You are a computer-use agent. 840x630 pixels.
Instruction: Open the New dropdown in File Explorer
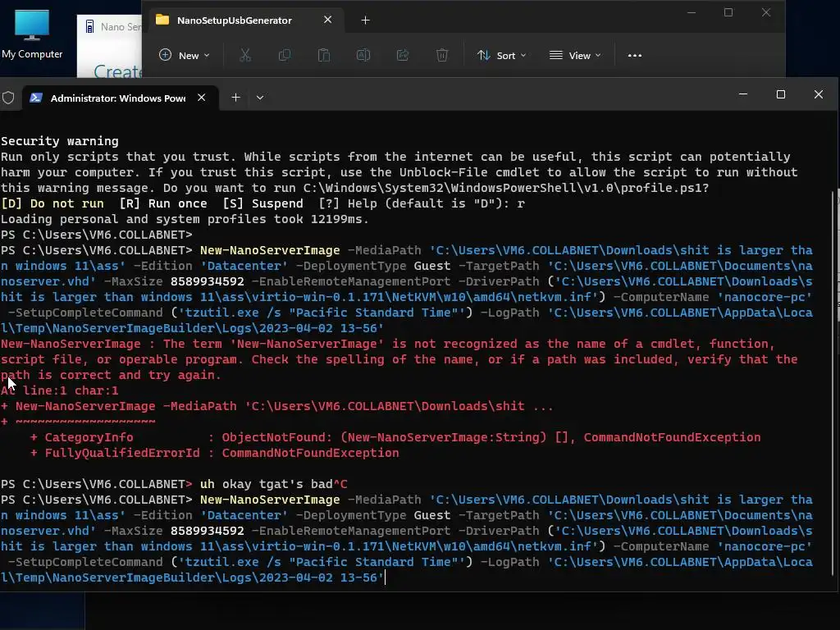(x=185, y=55)
